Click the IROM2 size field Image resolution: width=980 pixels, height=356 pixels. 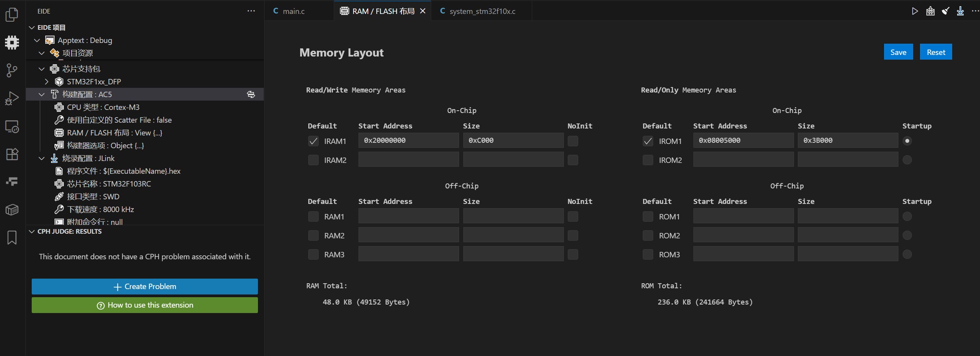848,159
